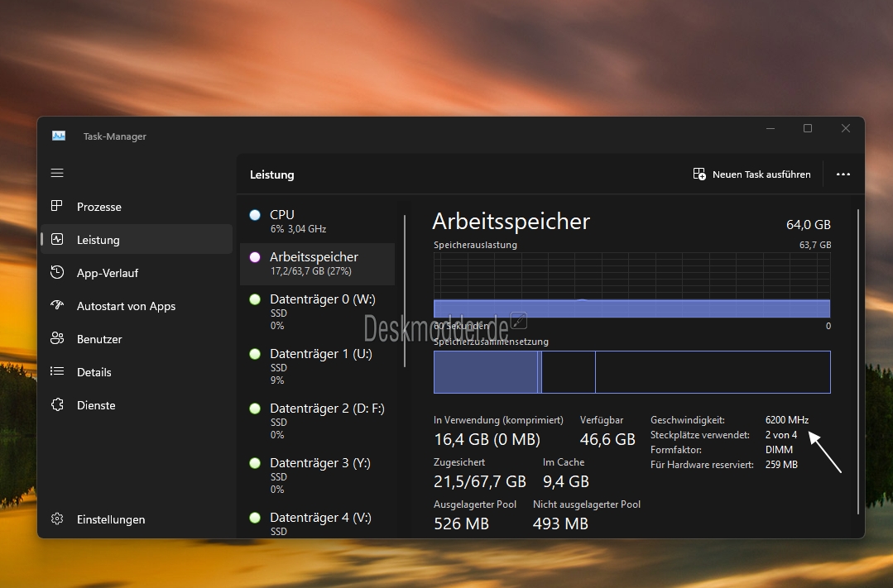Click the Task-Manager app icon in title bar
The width and height of the screenshot is (893, 588).
tap(59, 136)
